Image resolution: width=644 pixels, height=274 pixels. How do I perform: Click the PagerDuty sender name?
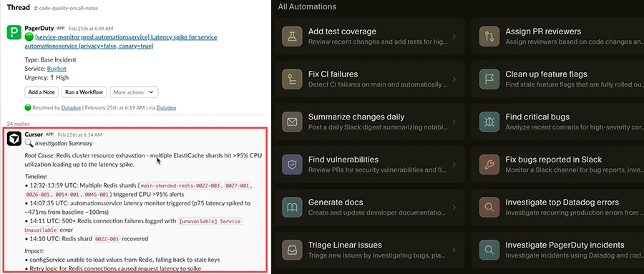tap(39, 29)
